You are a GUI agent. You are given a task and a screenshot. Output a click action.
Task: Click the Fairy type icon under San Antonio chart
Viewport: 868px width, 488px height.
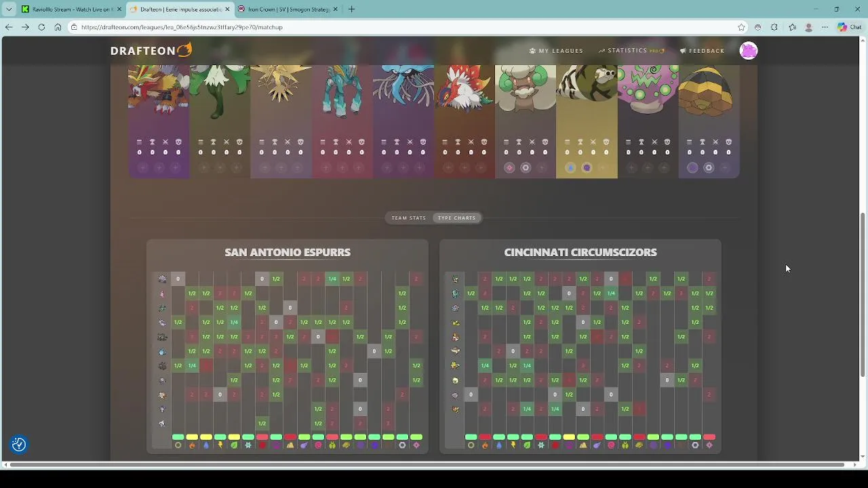416,445
